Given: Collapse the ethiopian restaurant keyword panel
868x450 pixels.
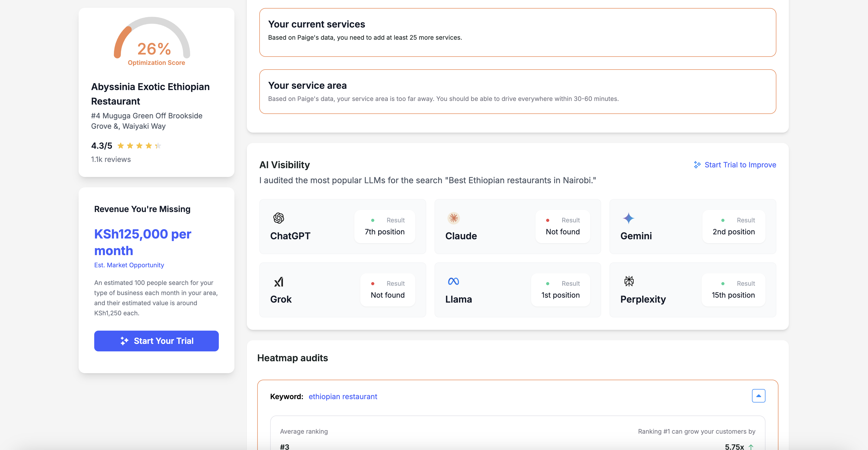Looking at the screenshot, I should (758, 396).
